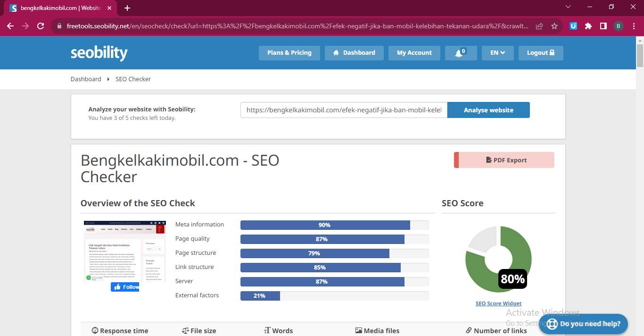Click the Page quality label
This screenshot has height=336, width=644.
pos(192,239)
